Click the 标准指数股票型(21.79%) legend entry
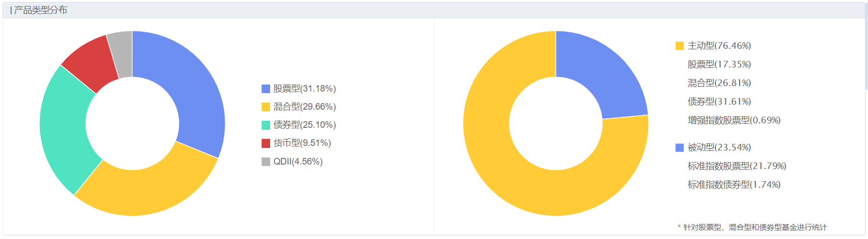 pyautogui.click(x=736, y=166)
